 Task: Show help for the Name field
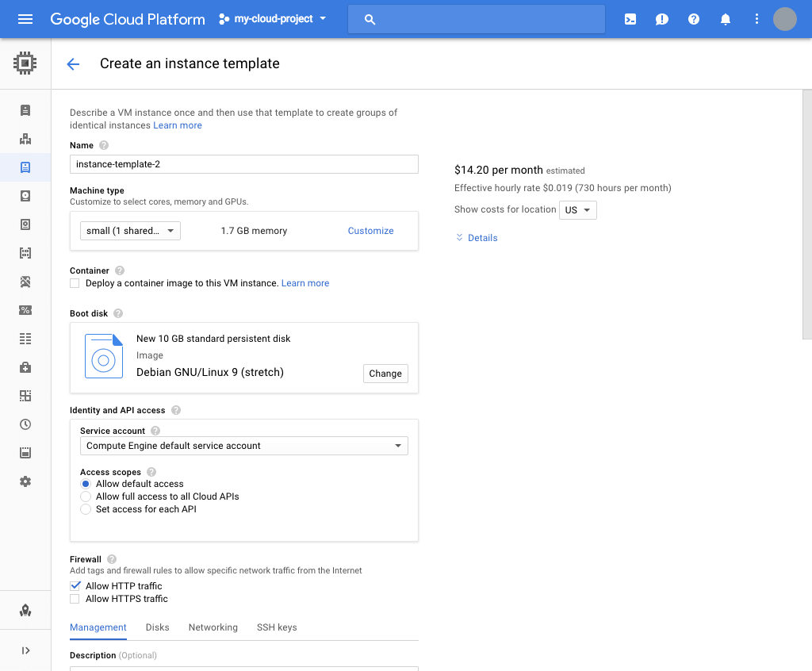pos(104,146)
